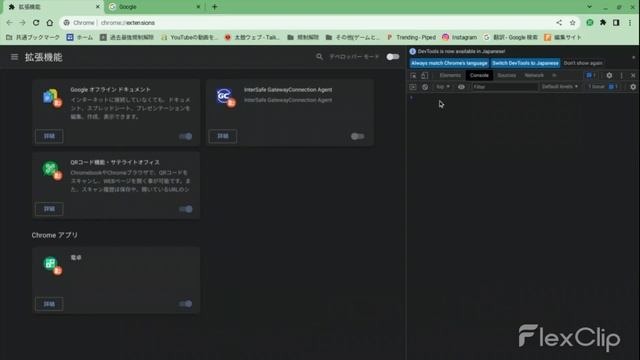Toggle the QR code Satellite Office extension

pos(186,209)
